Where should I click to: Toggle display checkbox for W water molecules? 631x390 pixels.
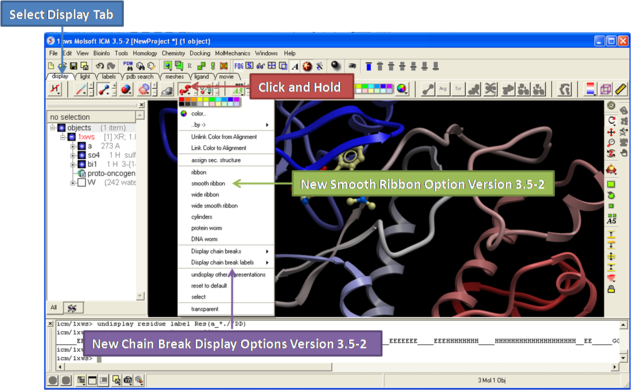pyautogui.click(x=82, y=182)
